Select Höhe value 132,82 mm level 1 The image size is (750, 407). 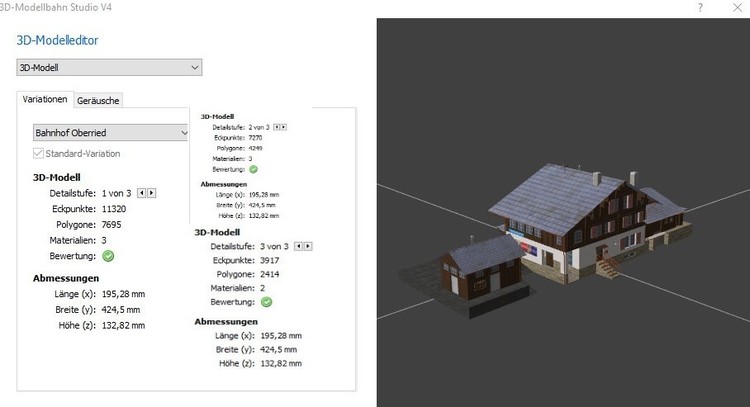pos(123,326)
